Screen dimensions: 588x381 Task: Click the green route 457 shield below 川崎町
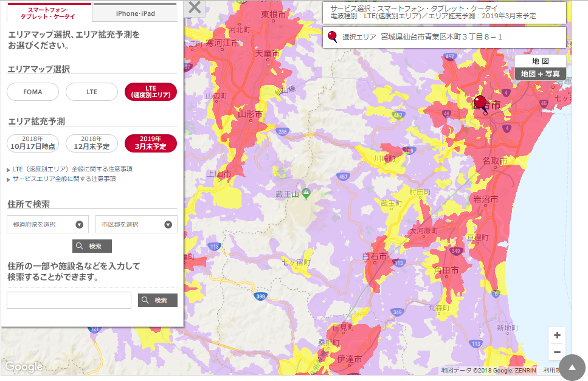pyautogui.click(x=343, y=176)
